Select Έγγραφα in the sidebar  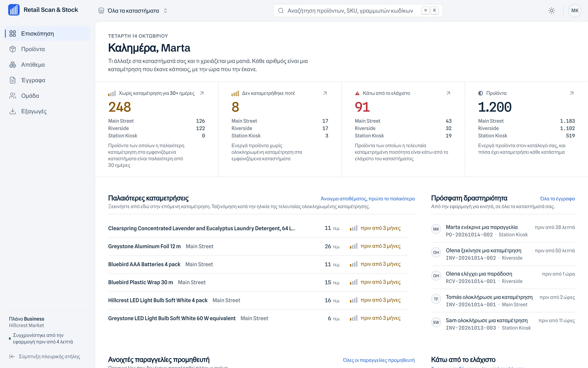click(x=47, y=80)
